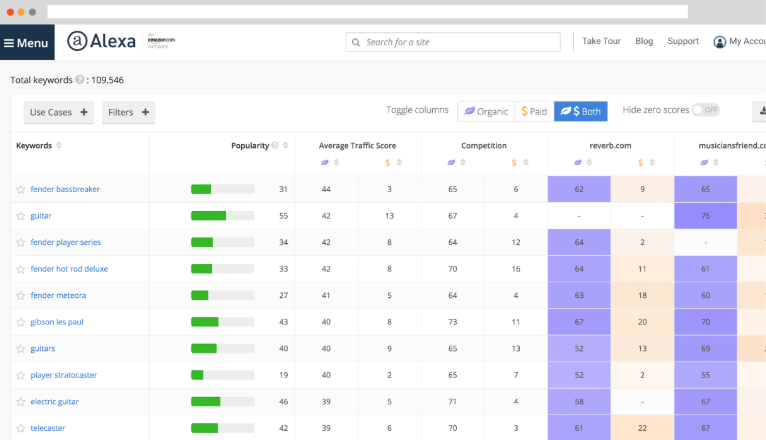
Task: Star the guitars keyword
Action: click(21, 349)
